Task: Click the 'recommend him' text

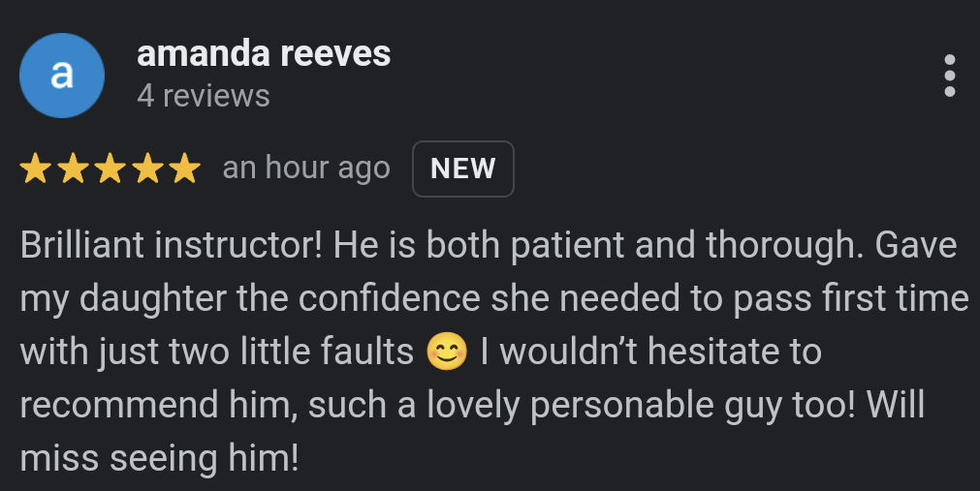Action: coord(156,406)
